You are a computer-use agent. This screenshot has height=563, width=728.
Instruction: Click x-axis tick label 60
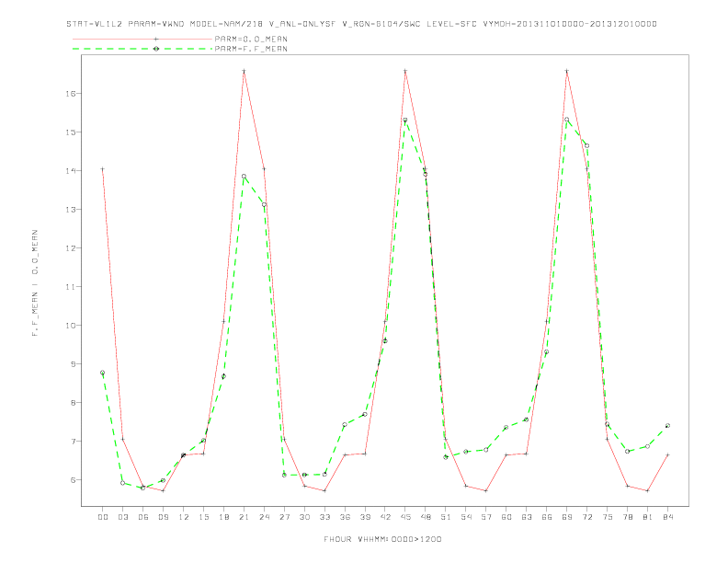click(x=506, y=517)
